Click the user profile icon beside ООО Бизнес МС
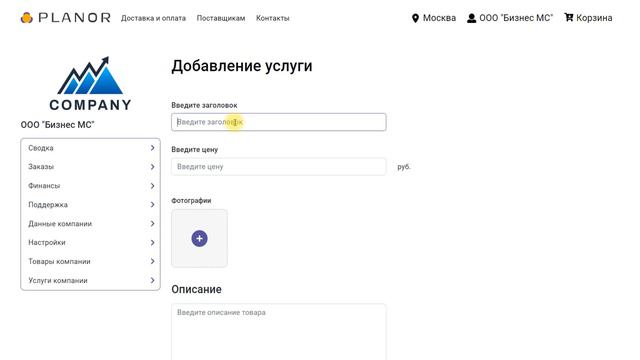Image resolution: width=640 pixels, height=360 pixels. pos(471,18)
